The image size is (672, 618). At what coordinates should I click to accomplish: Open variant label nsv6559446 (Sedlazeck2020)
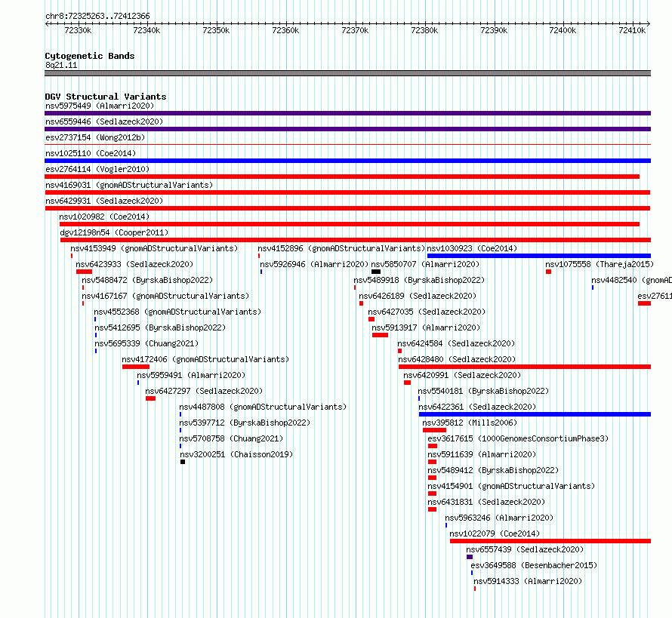coord(104,121)
